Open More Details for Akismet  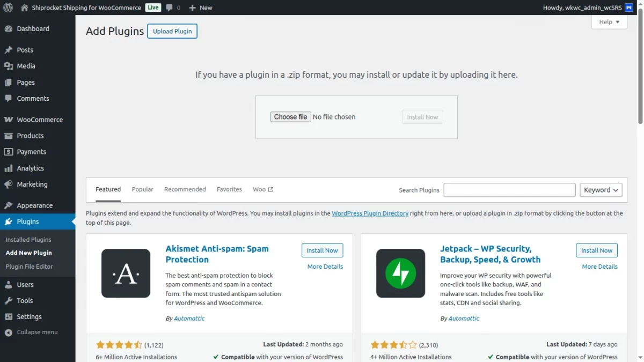click(x=325, y=267)
